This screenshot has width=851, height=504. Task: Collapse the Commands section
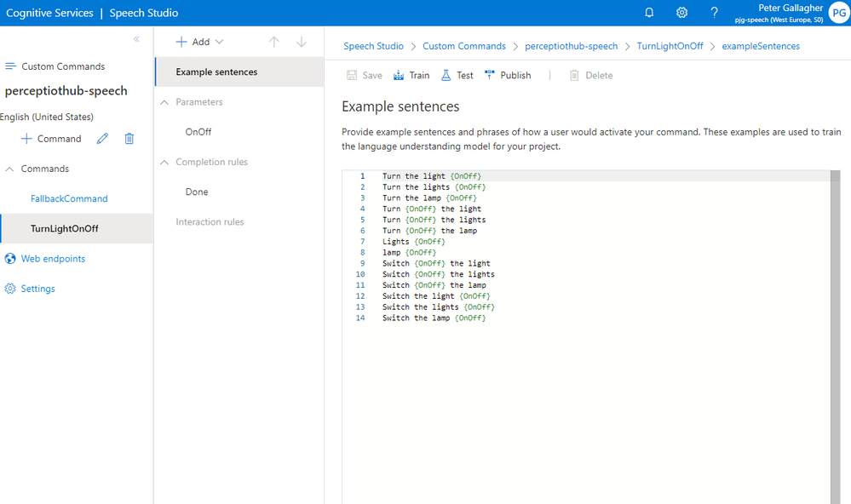point(9,169)
